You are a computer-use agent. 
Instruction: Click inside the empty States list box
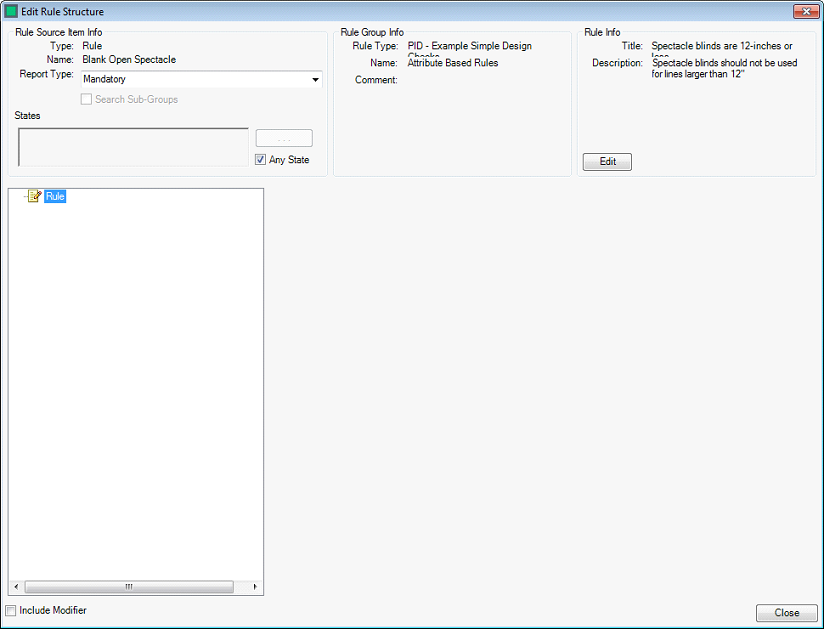133,147
